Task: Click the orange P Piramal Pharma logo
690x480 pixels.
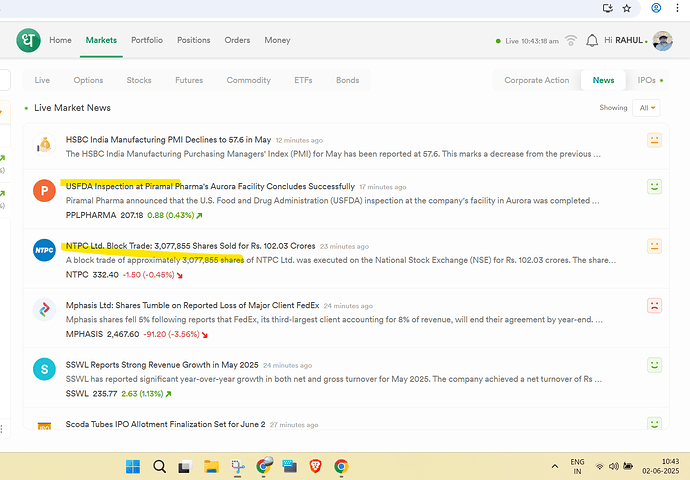Action: 44,191
